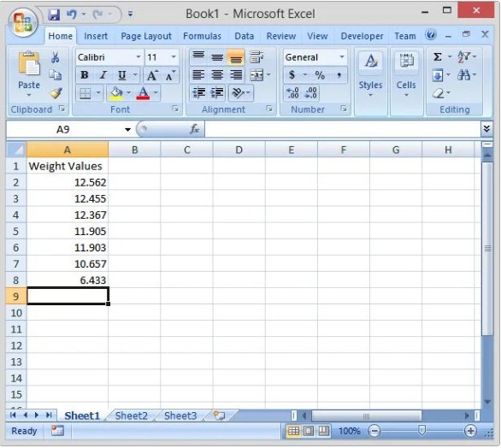The image size is (501, 448).
Task: Save the workbook with floppy icon
Action: tap(54, 15)
